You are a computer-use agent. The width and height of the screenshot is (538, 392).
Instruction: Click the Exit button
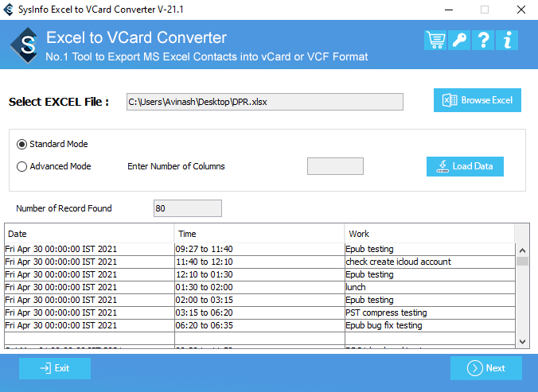(x=55, y=368)
